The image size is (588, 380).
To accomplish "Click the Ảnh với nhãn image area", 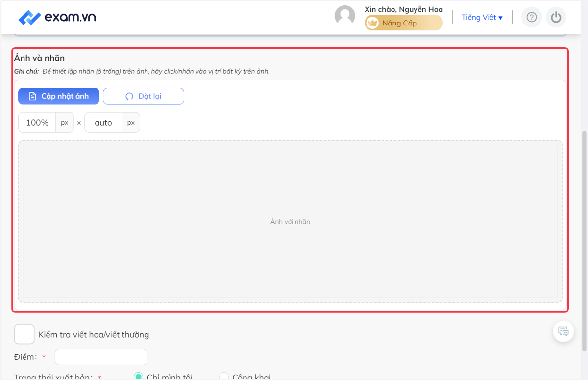I will [x=290, y=221].
